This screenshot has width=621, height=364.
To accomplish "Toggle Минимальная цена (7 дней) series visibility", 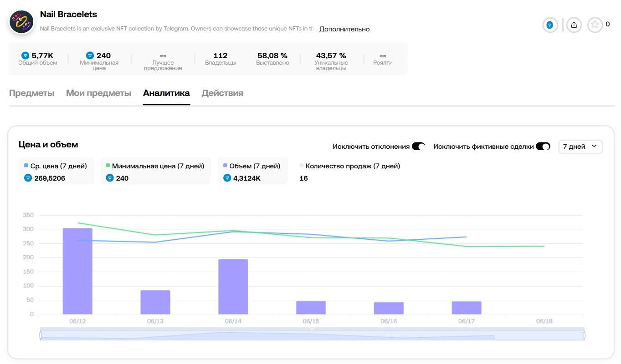I will (x=155, y=166).
